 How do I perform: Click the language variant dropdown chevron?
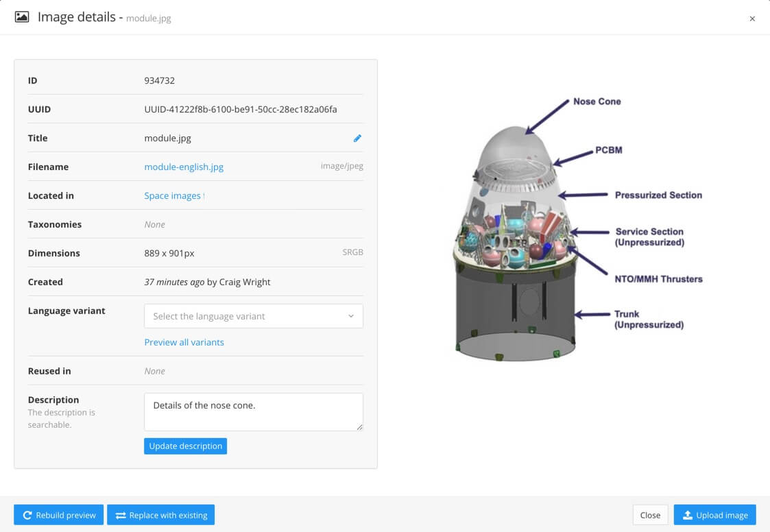[352, 316]
